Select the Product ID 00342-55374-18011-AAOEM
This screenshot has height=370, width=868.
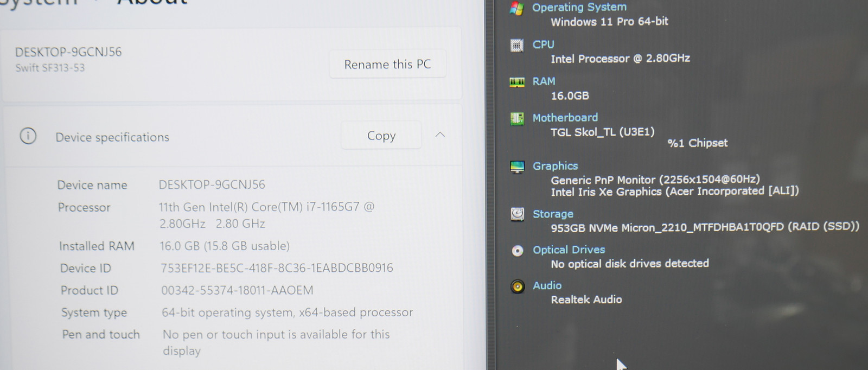tap(237, 290)
